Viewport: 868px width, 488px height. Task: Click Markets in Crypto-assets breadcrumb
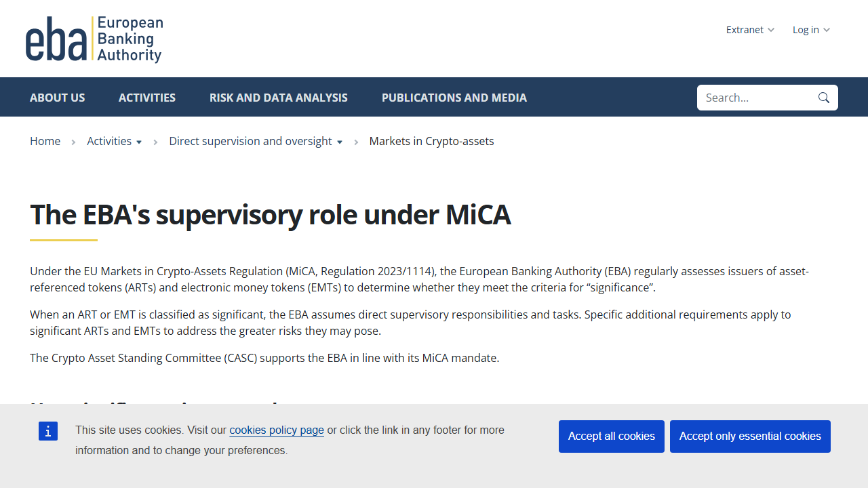coord(432,141)
